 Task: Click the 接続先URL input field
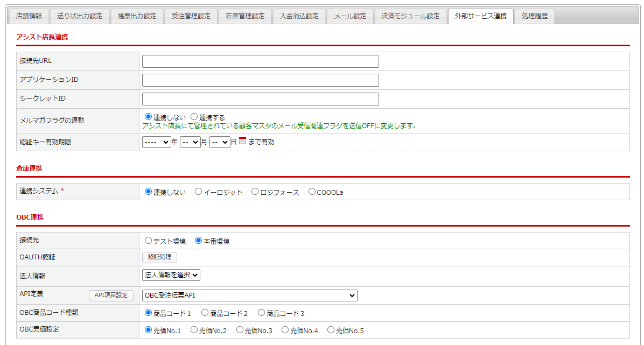pos(260,61)
